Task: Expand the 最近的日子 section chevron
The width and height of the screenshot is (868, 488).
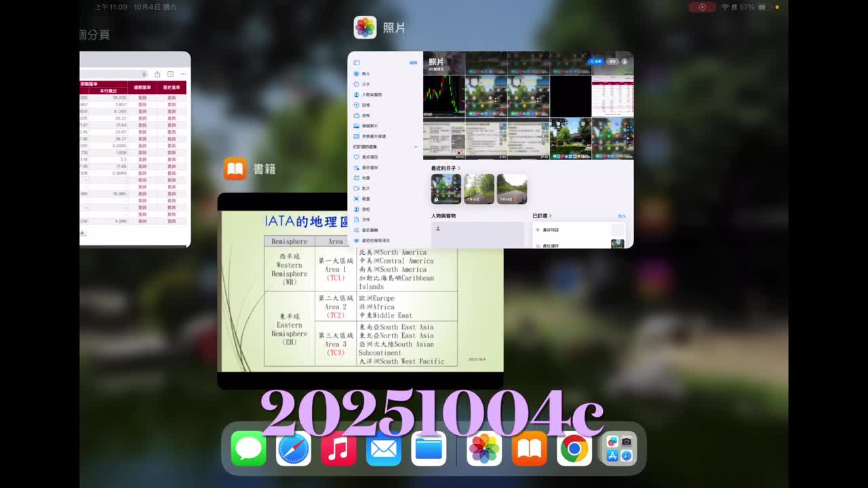Action: click(459, 168)
